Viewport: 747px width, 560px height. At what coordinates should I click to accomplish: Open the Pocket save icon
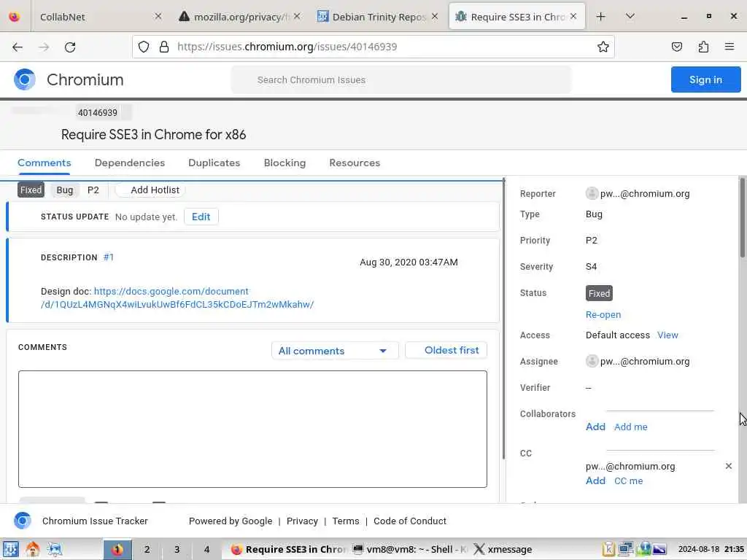(677, 47)
